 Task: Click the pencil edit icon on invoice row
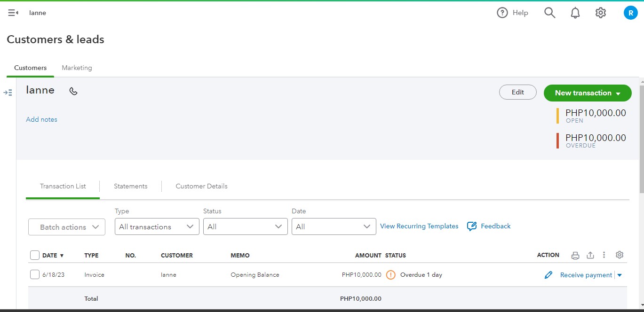(548, 275)
